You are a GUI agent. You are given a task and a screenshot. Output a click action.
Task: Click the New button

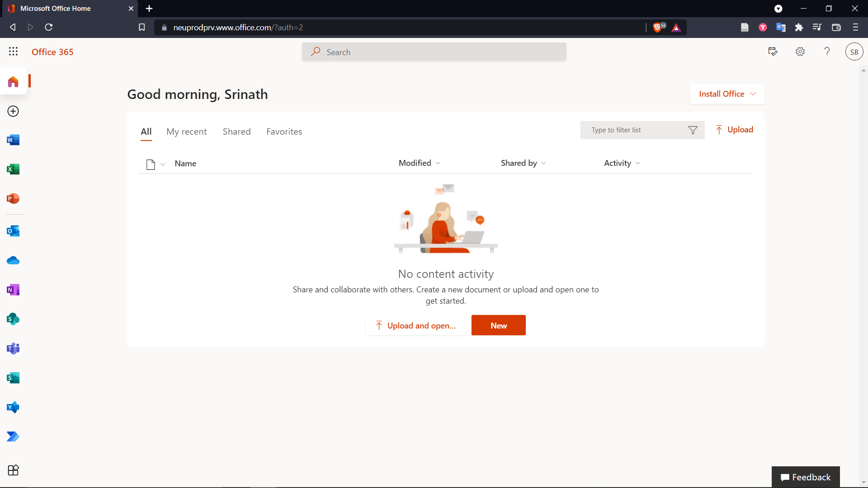498,325
